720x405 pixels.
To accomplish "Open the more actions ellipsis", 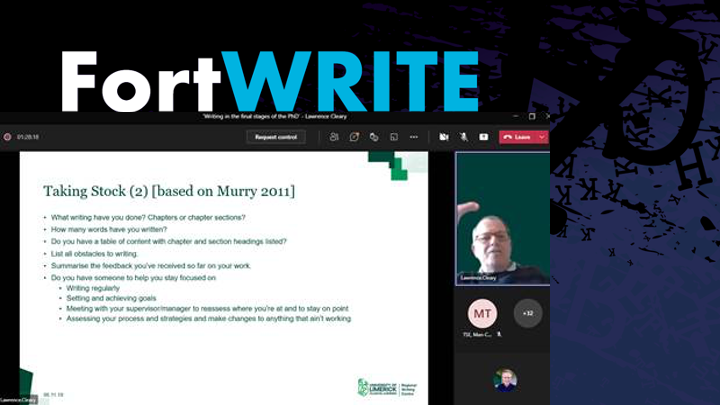I will (414, 137).
